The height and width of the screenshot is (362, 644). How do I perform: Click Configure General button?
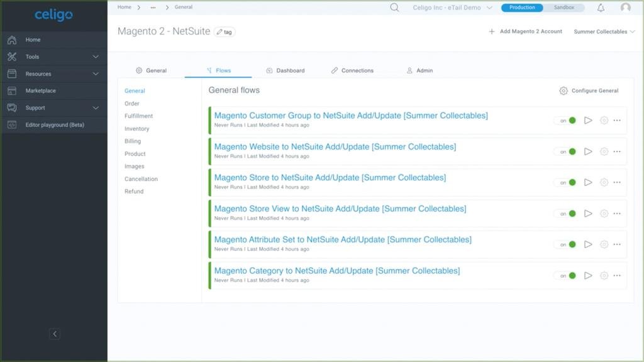click(589, 90)
